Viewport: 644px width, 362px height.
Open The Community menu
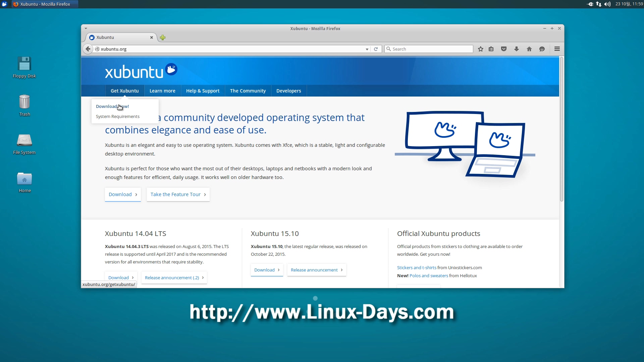pos(248,91)
